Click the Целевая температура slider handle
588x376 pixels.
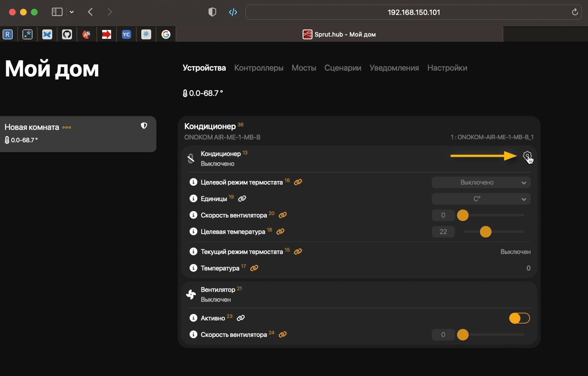(485, 232)
